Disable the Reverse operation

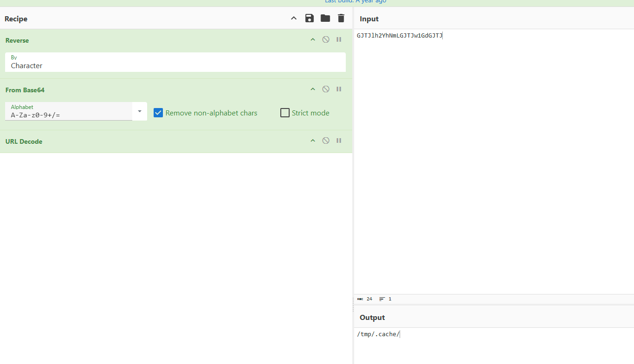coord(326,39)
